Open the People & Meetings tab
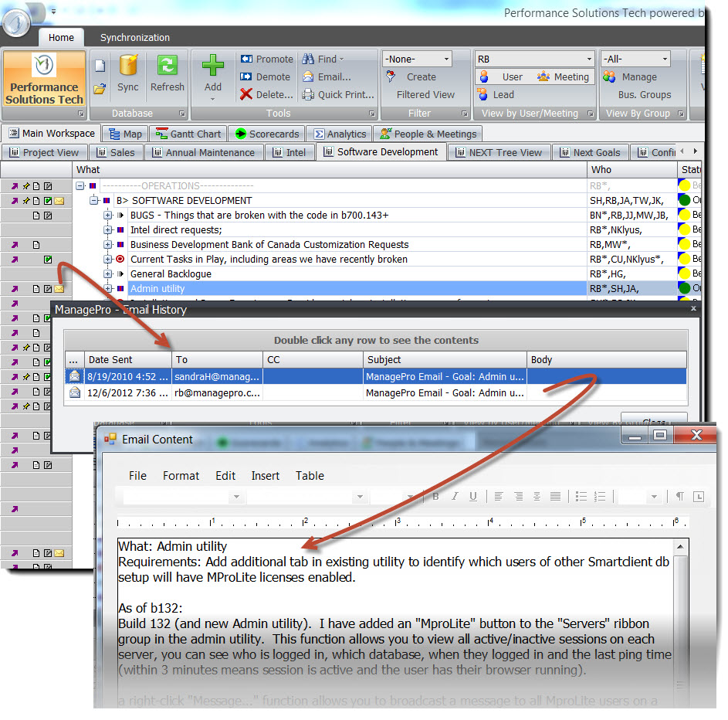728x720 pixels. pyautogui.click(x=428, y=134)
